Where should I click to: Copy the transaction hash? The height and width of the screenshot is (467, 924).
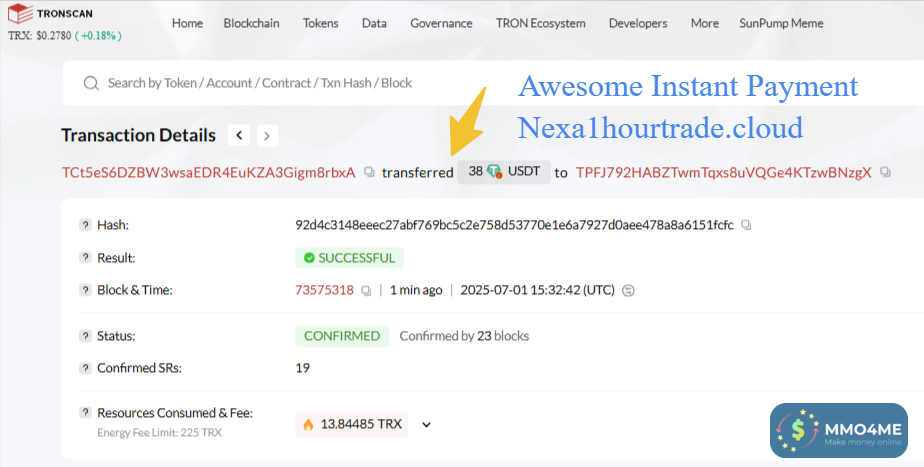pos(746,225)
